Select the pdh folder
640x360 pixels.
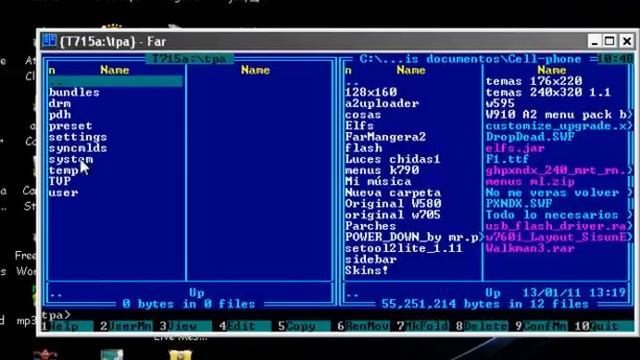pos(60,115)
